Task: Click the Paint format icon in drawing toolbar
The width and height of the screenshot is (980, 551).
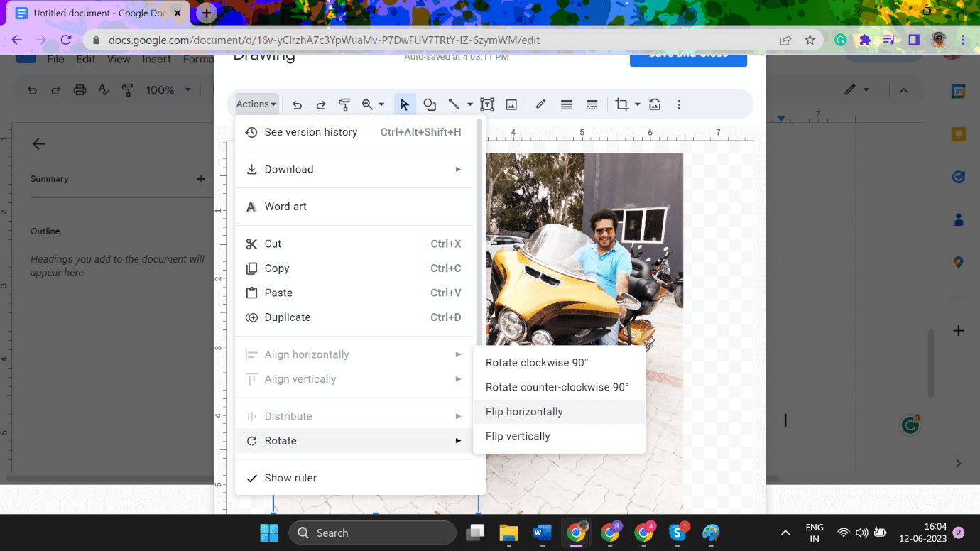Action: tap(344, 104)
